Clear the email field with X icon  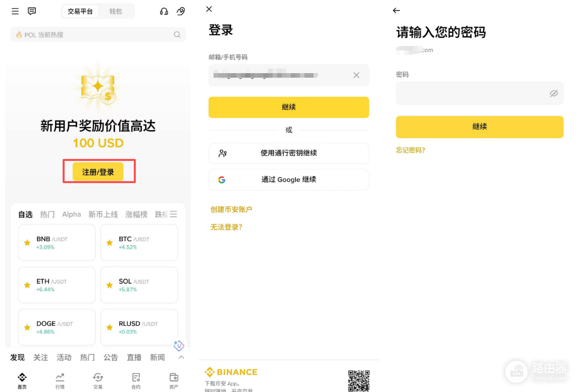[x=356, y=75]
